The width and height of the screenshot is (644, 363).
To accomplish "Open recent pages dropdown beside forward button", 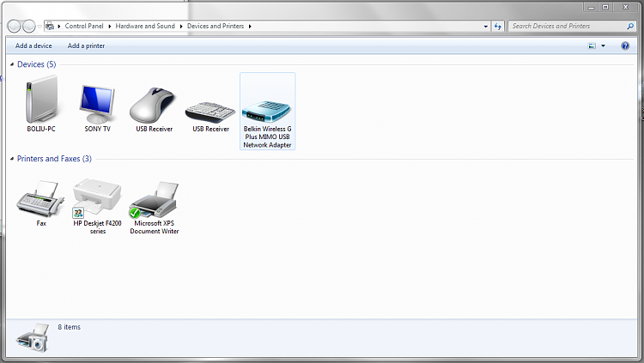I will click(39, 27).
